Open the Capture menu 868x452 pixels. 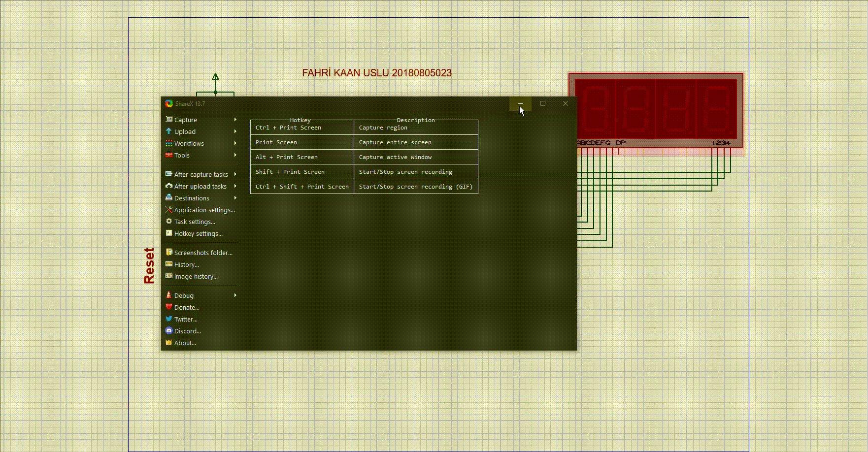coord(201,120)
